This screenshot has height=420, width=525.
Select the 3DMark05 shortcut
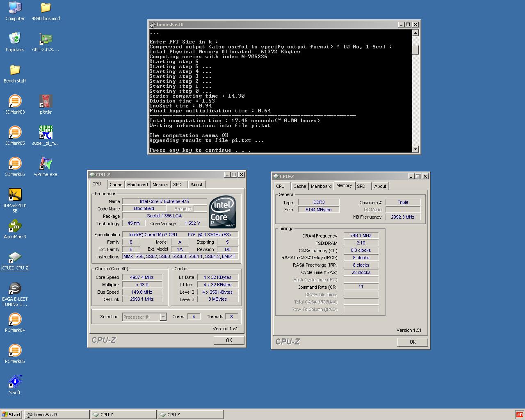(15, 136)
